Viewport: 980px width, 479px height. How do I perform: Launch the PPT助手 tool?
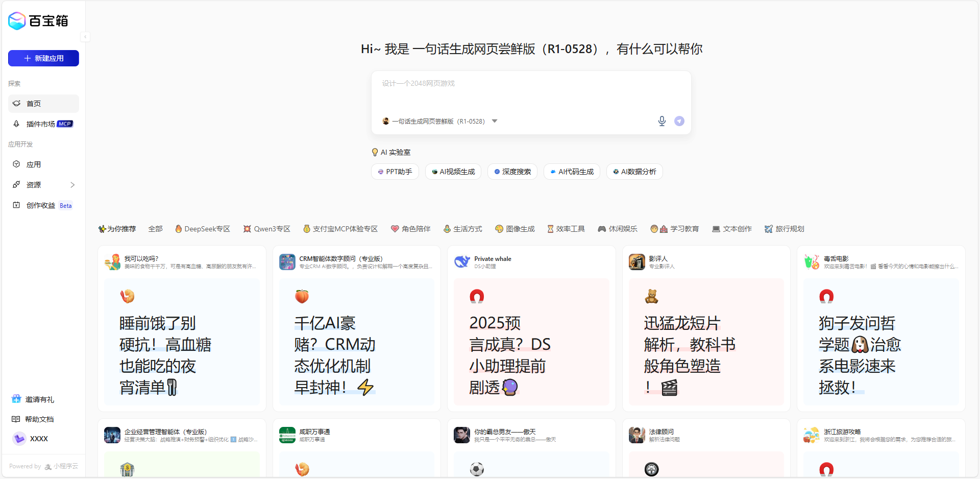point(395,172)
